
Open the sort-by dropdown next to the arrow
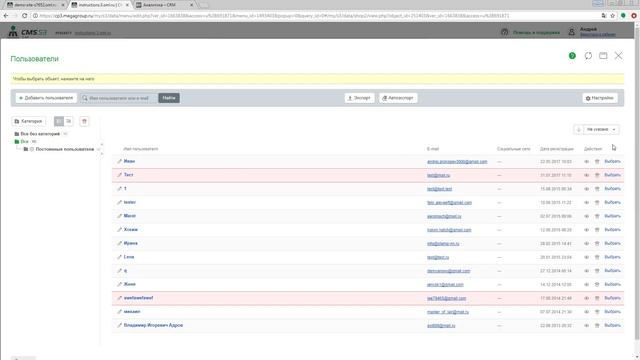click(602, 129)
